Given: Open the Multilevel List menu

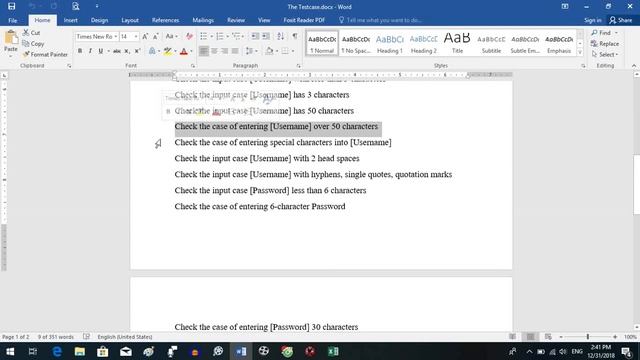Looking at the screenshot, I should (238, 37).
